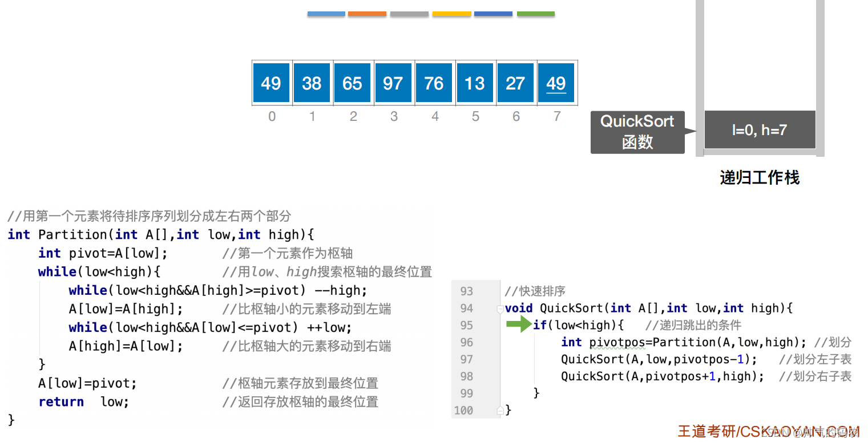Screen dimensions: 868x443
Task: Click the A[low]=pivot; statement
Action: [x=88, y=383]
